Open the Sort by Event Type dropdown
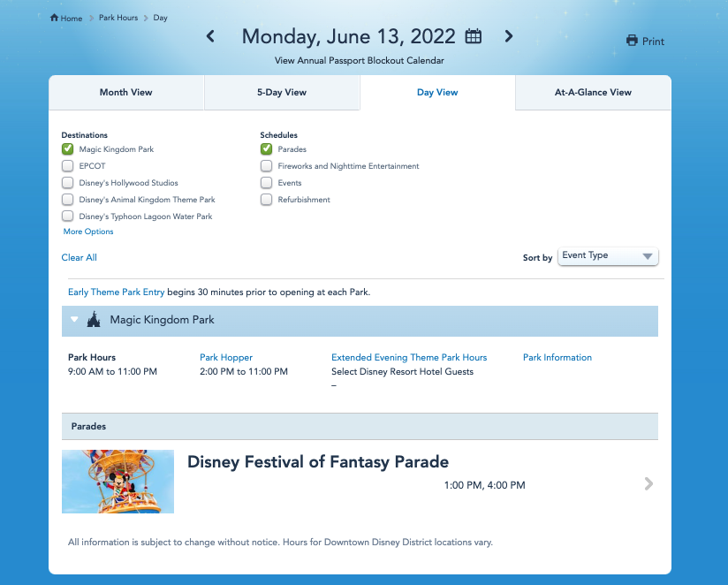The image size is (728, 585). 608,256
